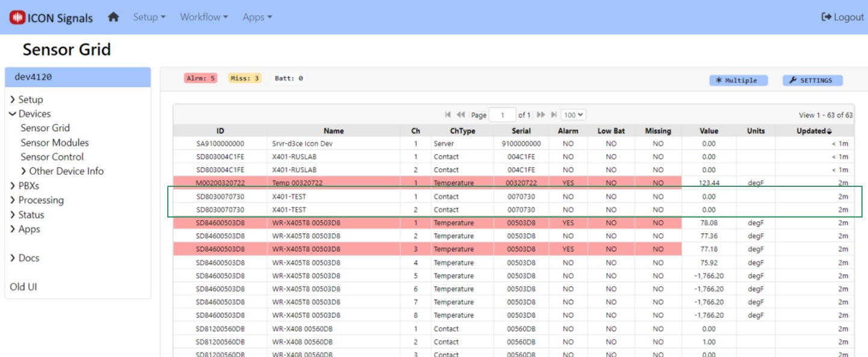Viewport: 868px width, 357px height.
Task: Open the Apps navbar menu
Action: (x=257, y=17)
